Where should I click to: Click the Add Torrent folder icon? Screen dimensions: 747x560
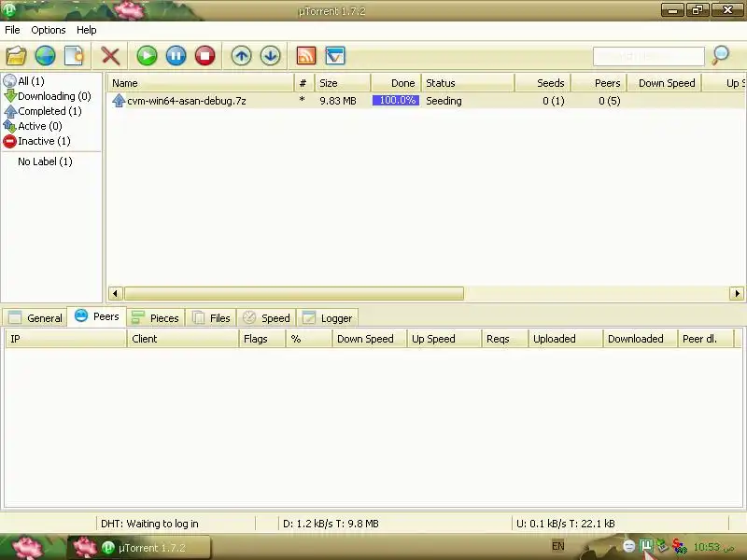coord(16,56)
